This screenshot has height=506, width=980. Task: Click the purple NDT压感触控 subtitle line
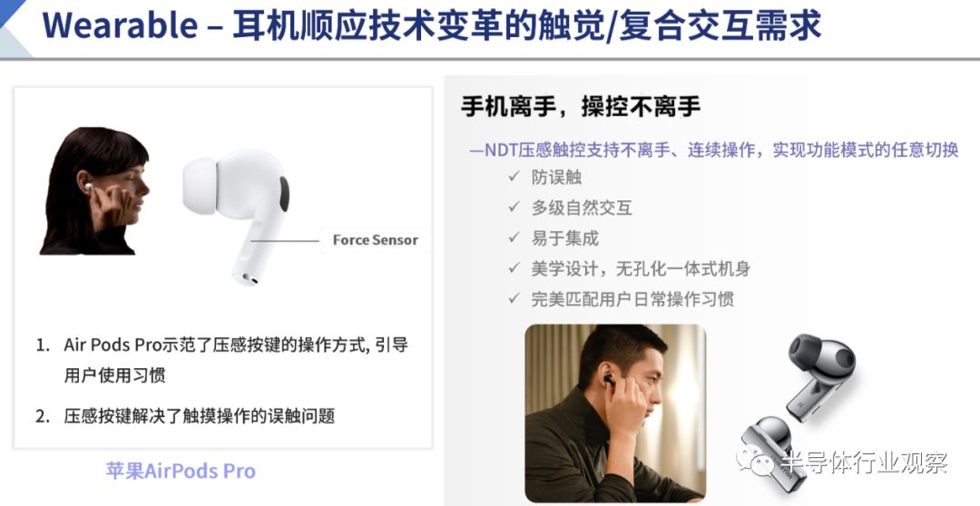tap(714, 150)
